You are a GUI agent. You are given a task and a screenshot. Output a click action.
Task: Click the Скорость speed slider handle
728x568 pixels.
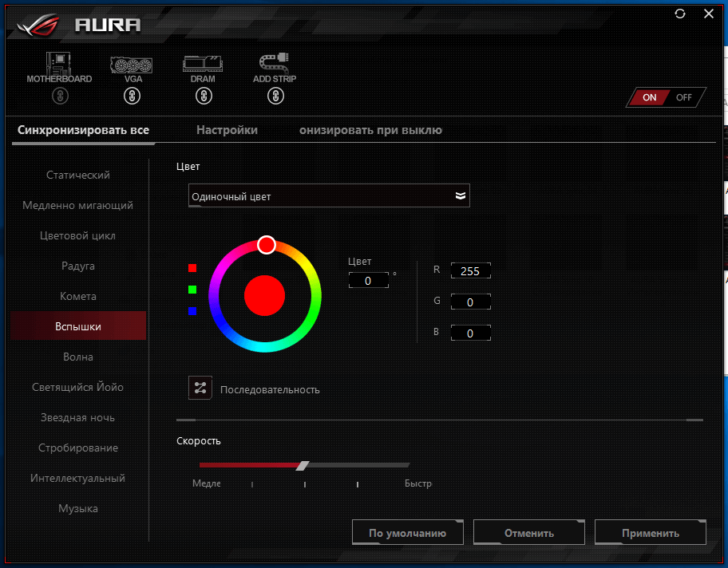pyautogui.click(x=302, y=465)
